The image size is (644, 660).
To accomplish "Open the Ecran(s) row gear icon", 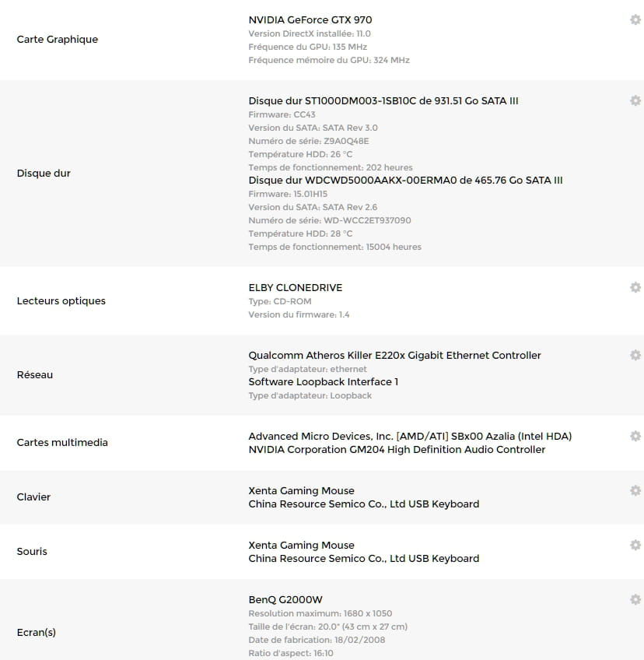I will [635, 599].
